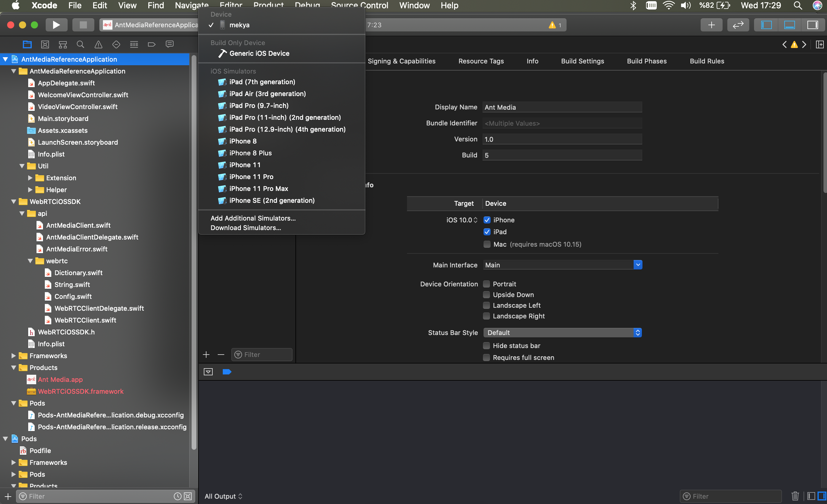Open the Debug navigator icon
The width and height of the screenshot is (827, 504).
[x=134, y=44]
